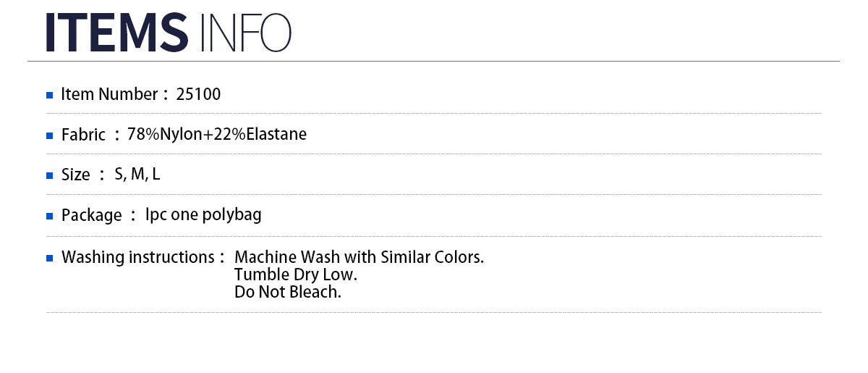Screen dimensions: 868x373
Task: Click the ITEMS INFO heading
Action: [169, 32]
